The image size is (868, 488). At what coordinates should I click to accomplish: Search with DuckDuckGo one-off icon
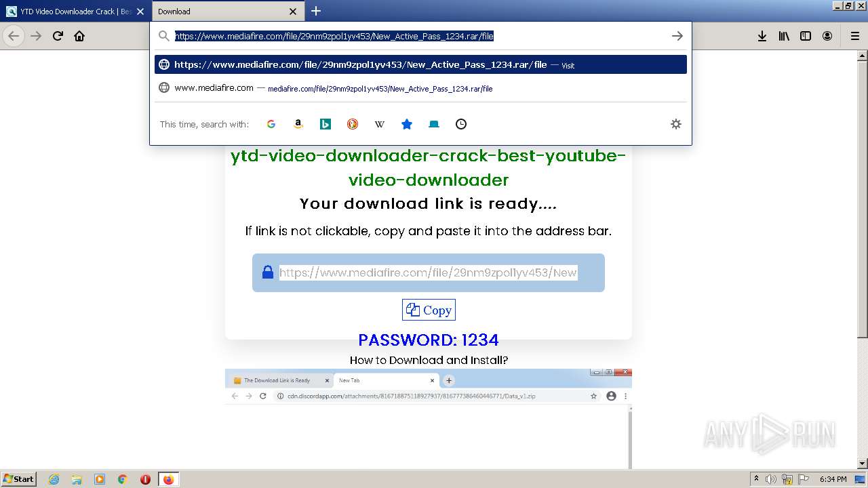tap(353, 124)
